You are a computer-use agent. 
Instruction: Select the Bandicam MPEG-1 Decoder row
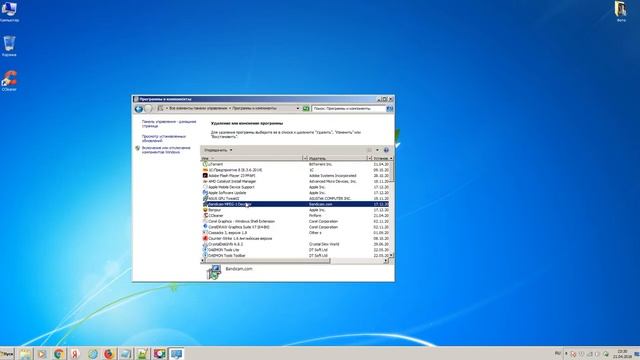click(296, 204)
